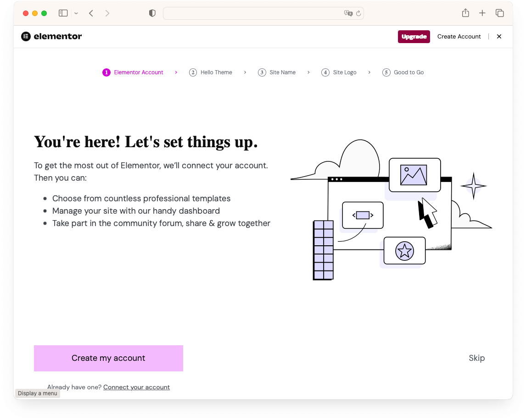Screen dimensions: 526x420
Task: Click the chevron between Hello Theme and Site Name
Action: [x=245, y=72]
